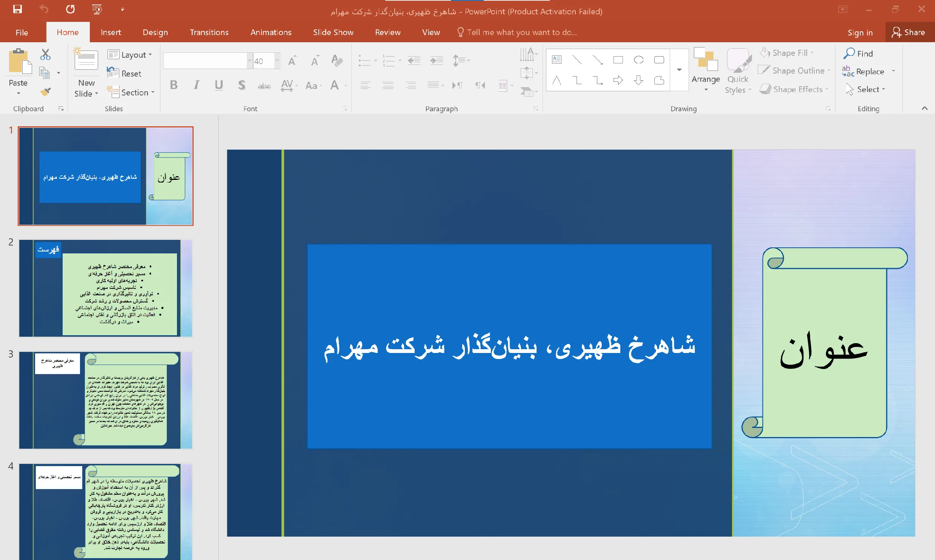
Task: Save the presentation with the floppy icon
Action: tap(17, 9)
